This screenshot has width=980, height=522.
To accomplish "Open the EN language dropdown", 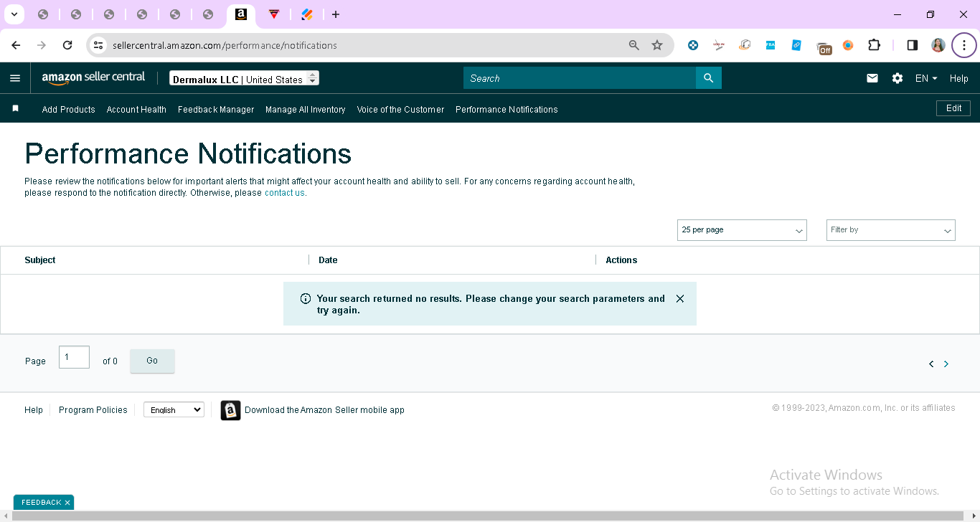I will pyautogui.click(x=926, y=78).
